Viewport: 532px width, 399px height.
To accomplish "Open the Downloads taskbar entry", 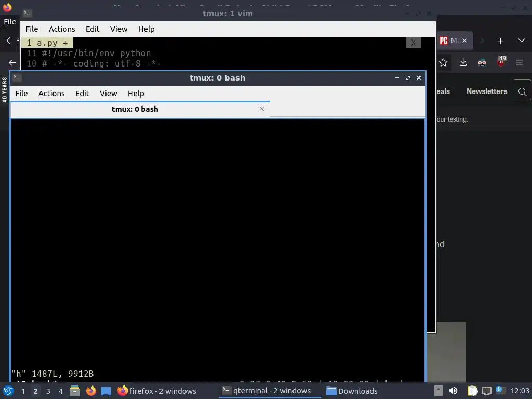I will (352, 391).
